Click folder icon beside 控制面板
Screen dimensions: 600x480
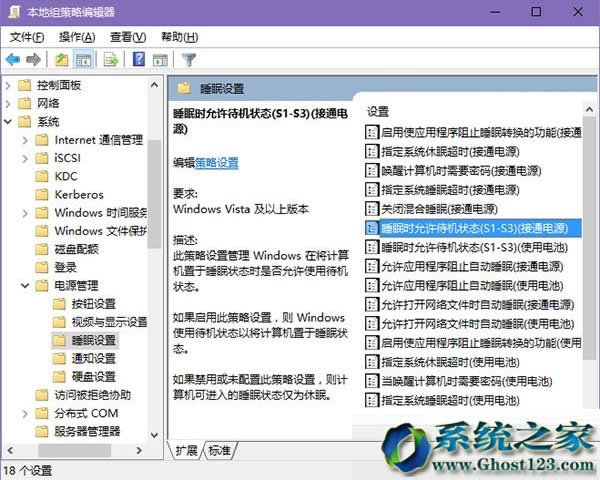[x=24, y=85]
